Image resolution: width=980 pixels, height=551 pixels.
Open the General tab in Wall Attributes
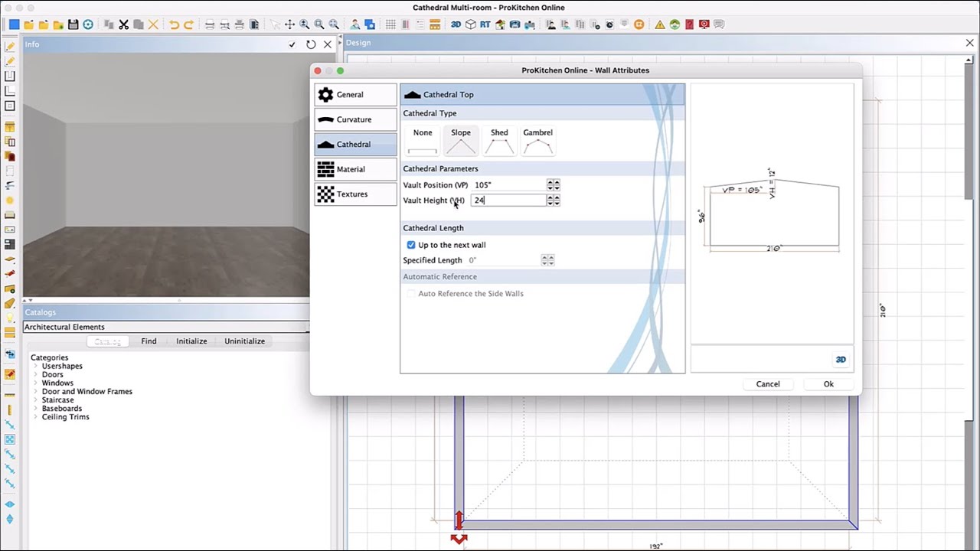[x=355, y=95]
